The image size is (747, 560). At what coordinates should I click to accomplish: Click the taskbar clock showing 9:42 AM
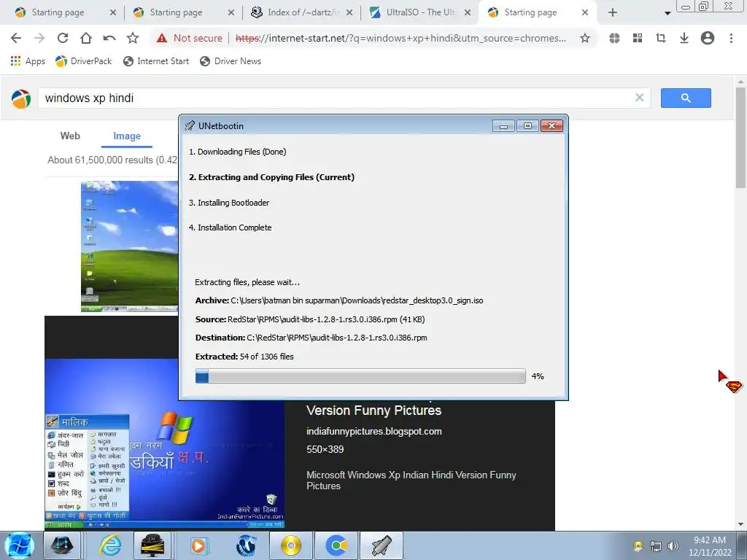(710, 545)
